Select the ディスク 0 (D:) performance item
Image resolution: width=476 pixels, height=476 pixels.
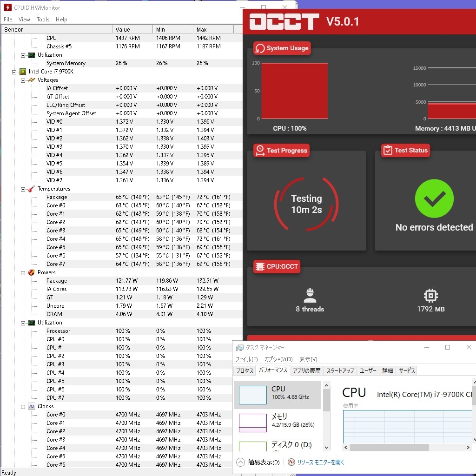coord(278,445)
